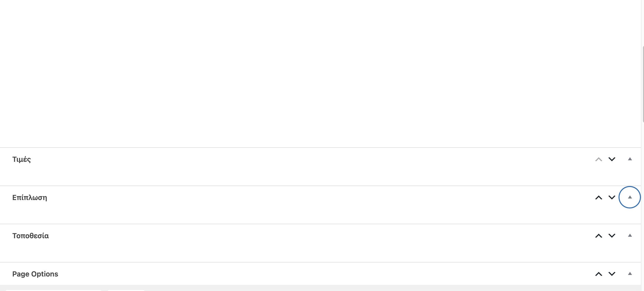Click the blank area above Τιμές panel

(306, 76)
